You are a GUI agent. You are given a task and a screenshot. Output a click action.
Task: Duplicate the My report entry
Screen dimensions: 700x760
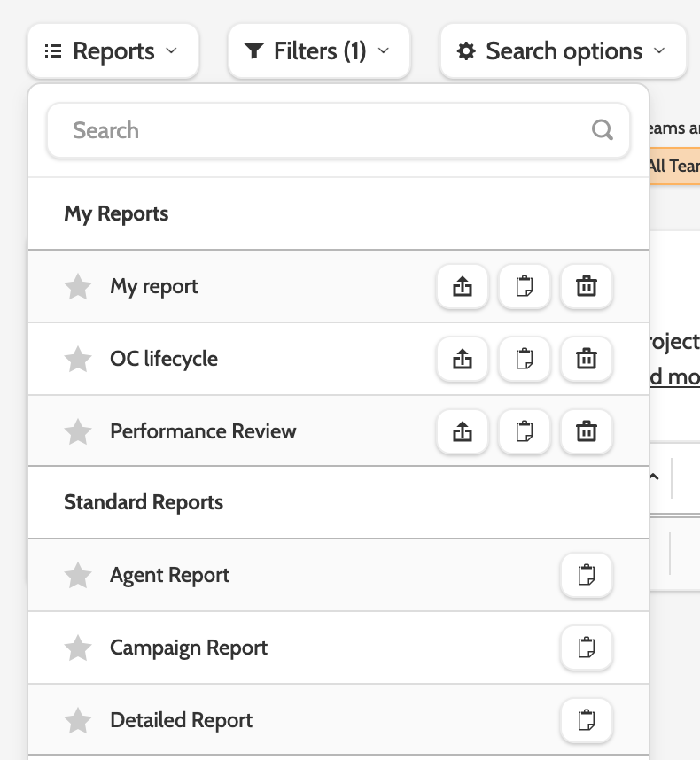525,286
